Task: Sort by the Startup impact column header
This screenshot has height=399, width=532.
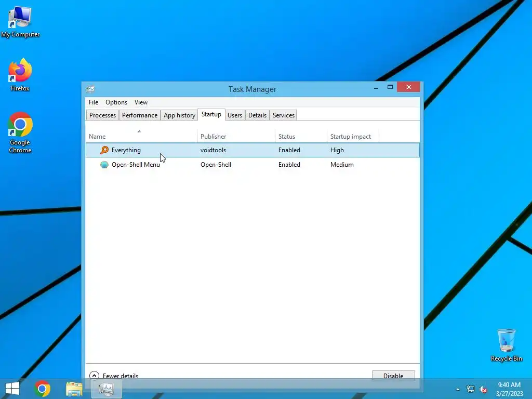Action: pos(353,136)
